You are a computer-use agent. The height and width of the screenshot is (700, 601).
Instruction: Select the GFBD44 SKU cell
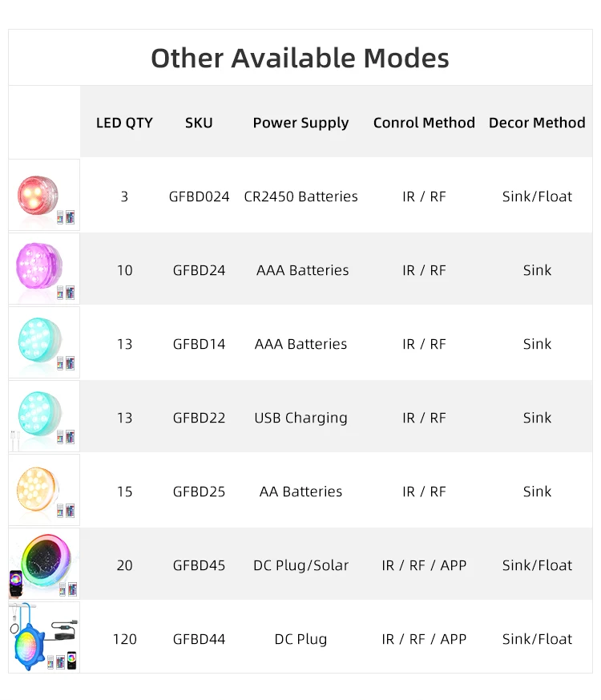[x=199, y=639]
